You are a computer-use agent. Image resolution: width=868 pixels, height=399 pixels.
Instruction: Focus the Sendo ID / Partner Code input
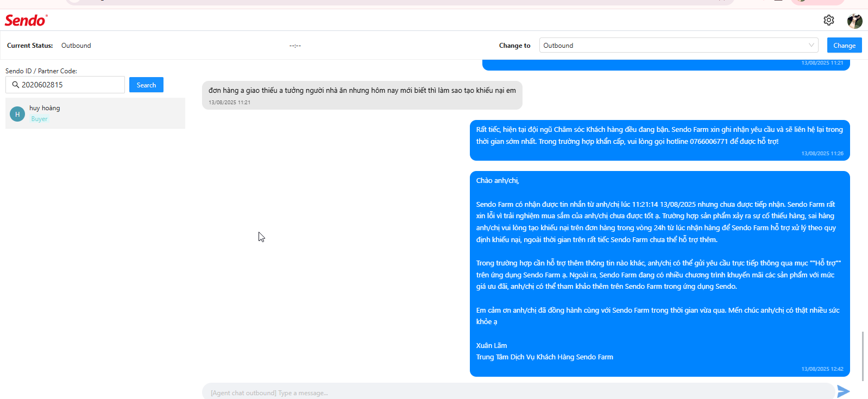pos(65,85)
